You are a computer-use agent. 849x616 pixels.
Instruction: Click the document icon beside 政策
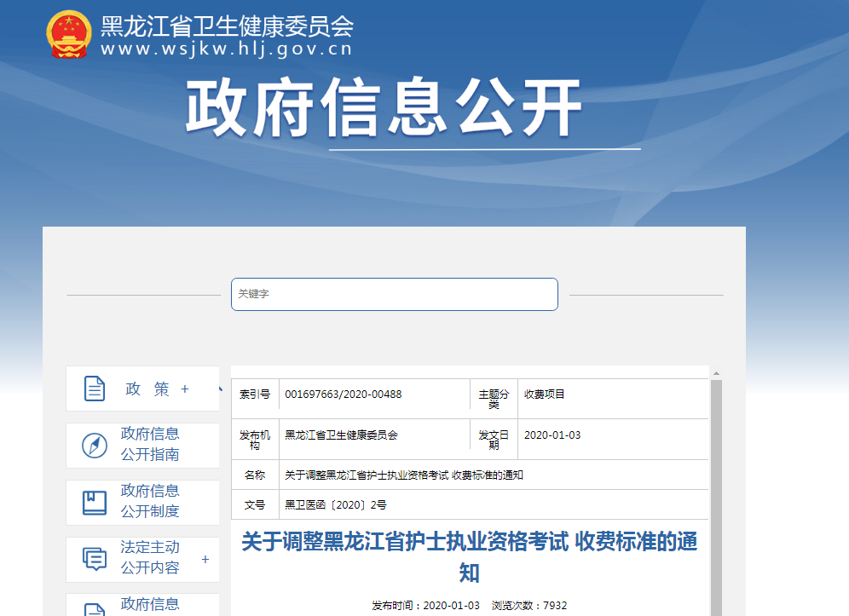tap(95, 389)
